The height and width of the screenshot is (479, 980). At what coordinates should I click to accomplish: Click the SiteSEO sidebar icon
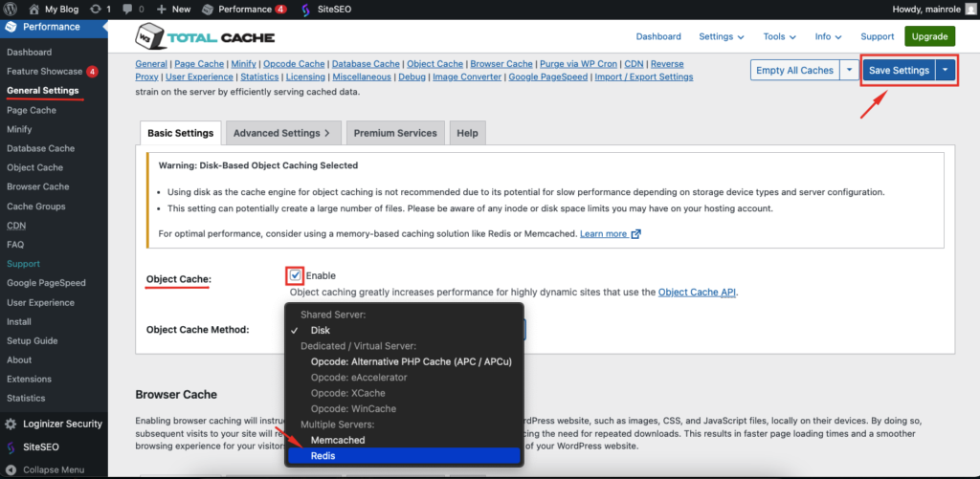point(11,447)
